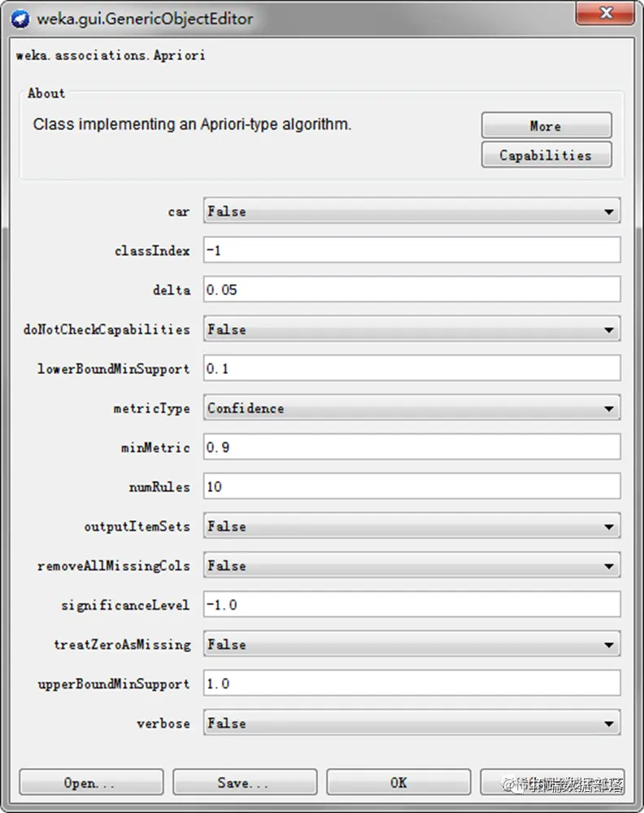Expand the car dropdown

[411, 211]
